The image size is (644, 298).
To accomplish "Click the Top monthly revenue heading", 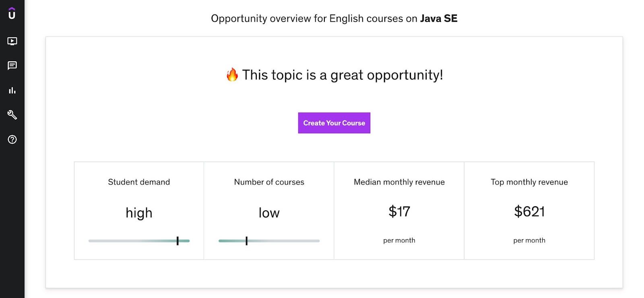I will pos(529,182).
